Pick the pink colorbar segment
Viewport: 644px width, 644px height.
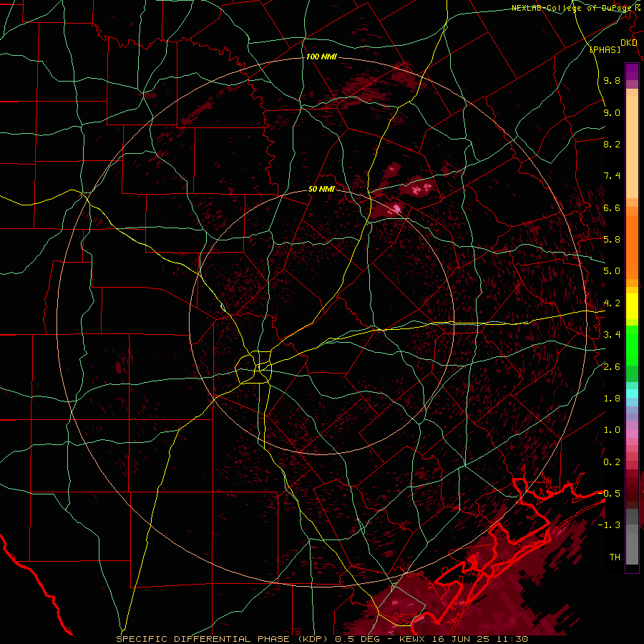[x=632, y=434]
